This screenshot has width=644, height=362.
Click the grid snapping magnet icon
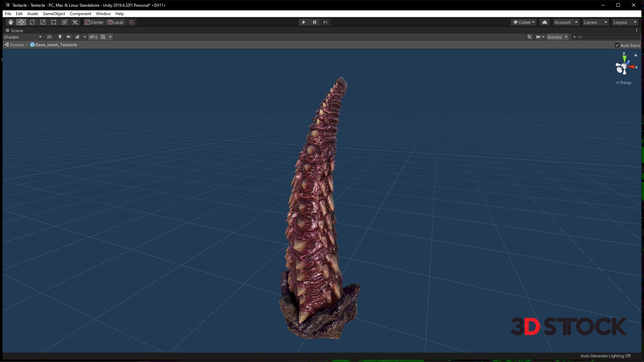pos(131,22)
